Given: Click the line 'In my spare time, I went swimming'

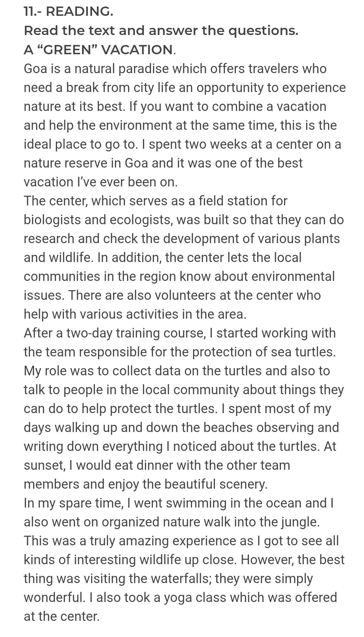Looking at the screenshot, I should 179,503.
